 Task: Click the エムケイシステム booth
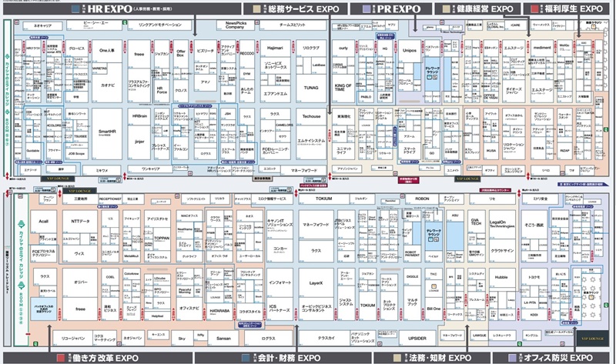pyautogui.click(x=311, y=142)
